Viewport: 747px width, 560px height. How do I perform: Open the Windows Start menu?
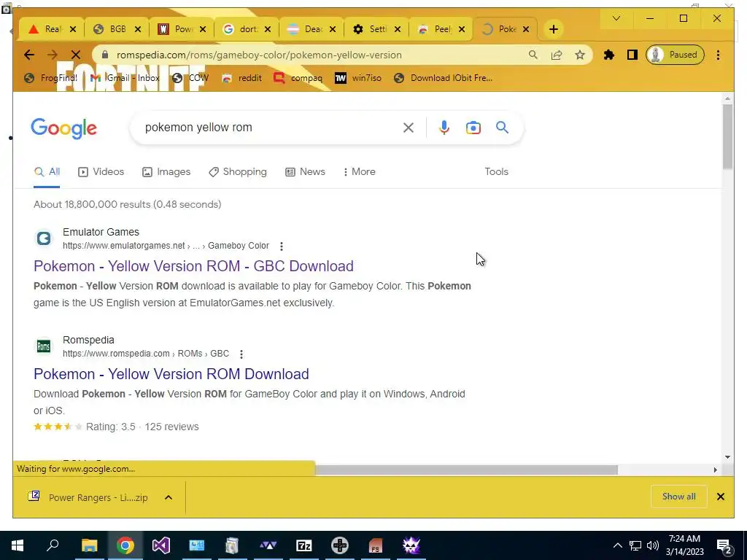pos(18,545)
